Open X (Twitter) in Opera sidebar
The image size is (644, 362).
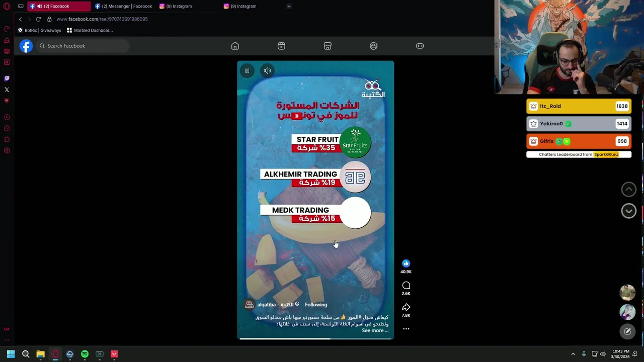7,89
